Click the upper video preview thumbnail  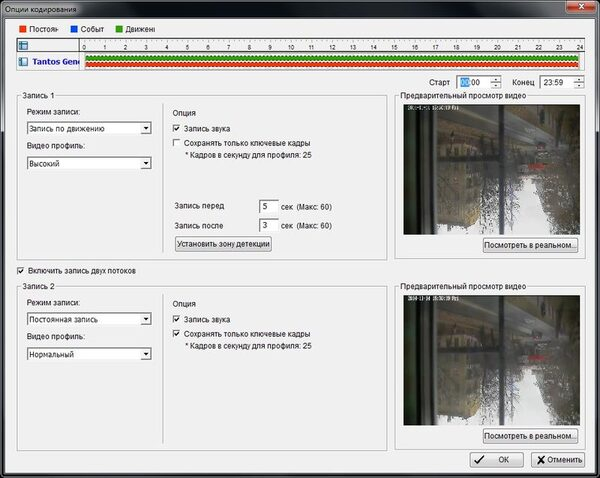coord(492,170)
